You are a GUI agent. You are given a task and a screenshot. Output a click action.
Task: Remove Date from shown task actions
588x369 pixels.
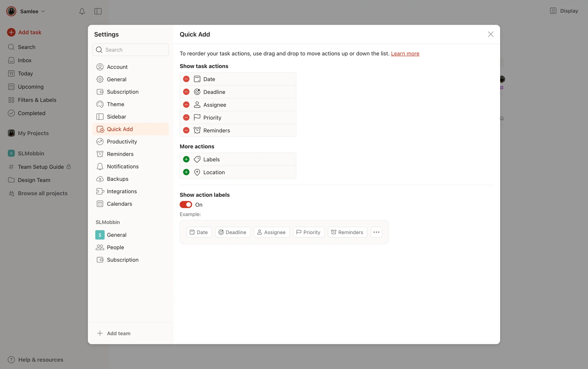[186, 79]
